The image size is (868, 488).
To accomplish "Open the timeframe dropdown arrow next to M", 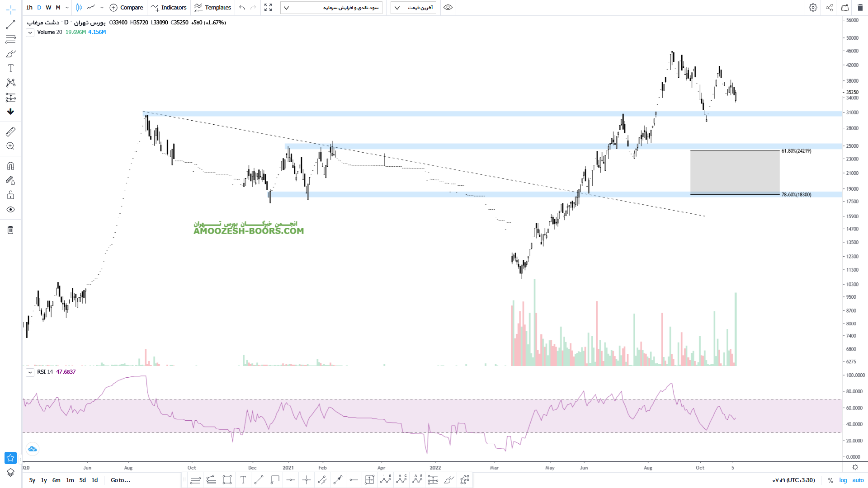I will coord(67,8).
